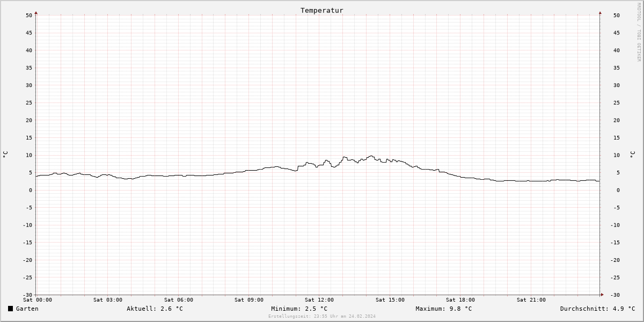Image resolution: width=644 pixels, height=322 pixels.
Task: Click the "Sat 18:00" time axis label
Action: [x=460, y=300]
